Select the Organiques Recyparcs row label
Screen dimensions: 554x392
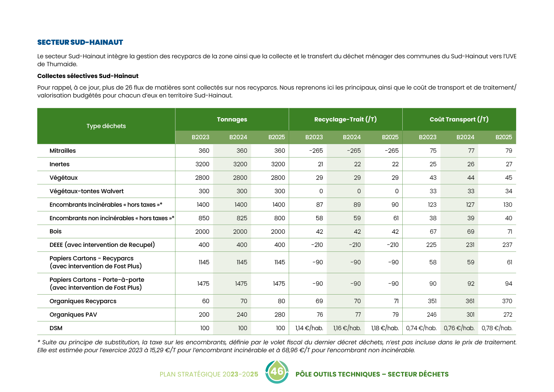[x=83, y=301]
